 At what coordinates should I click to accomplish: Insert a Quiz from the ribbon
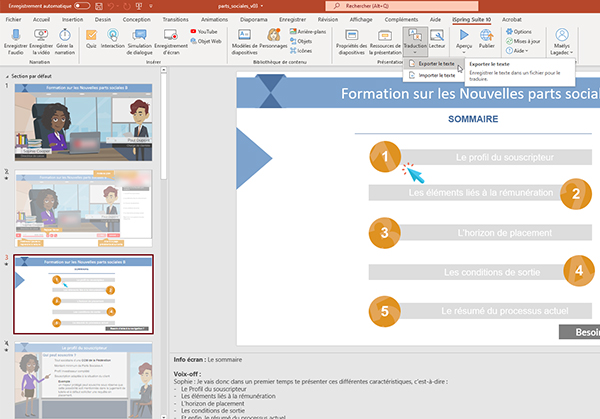click(92, 39)
